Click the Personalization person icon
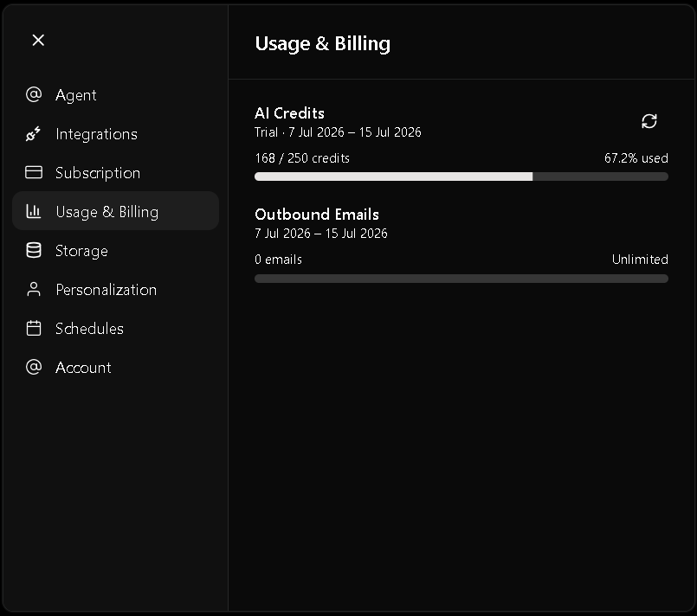 coord(34,289)
